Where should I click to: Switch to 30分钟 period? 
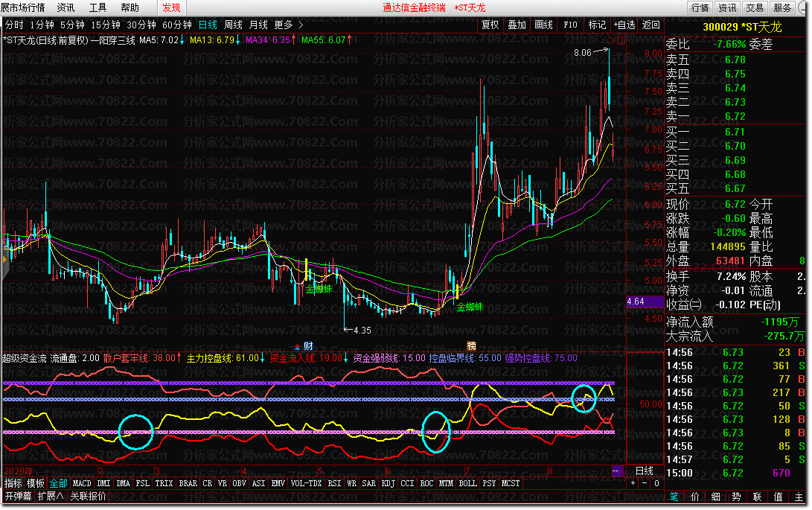[141, 25]
